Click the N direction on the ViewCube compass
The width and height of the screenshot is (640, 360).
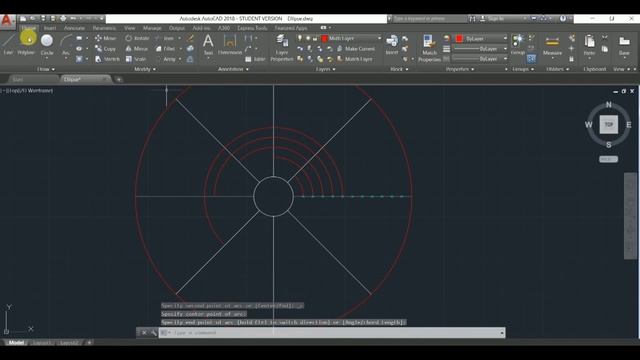point(609,104)
